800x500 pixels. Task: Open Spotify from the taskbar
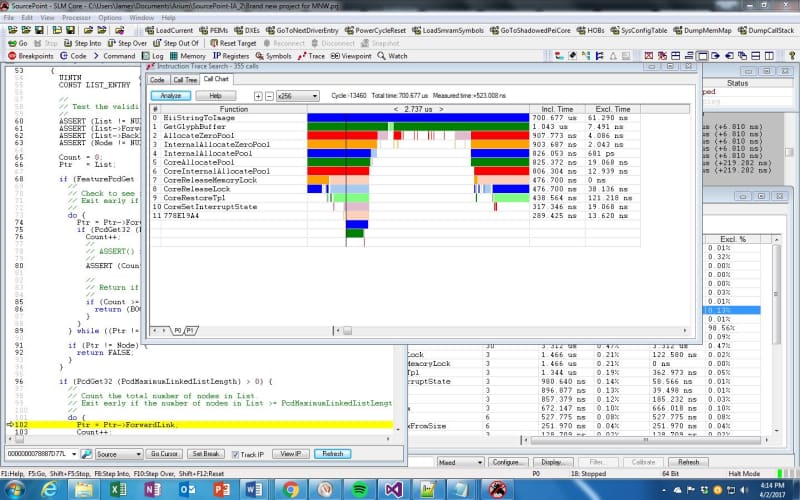[360, 490]
